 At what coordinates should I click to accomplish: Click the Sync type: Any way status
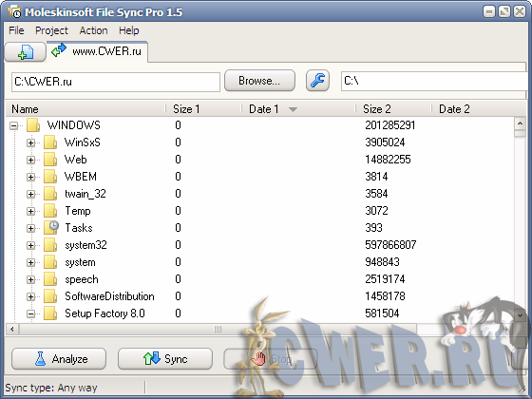(x=51, y=388)
